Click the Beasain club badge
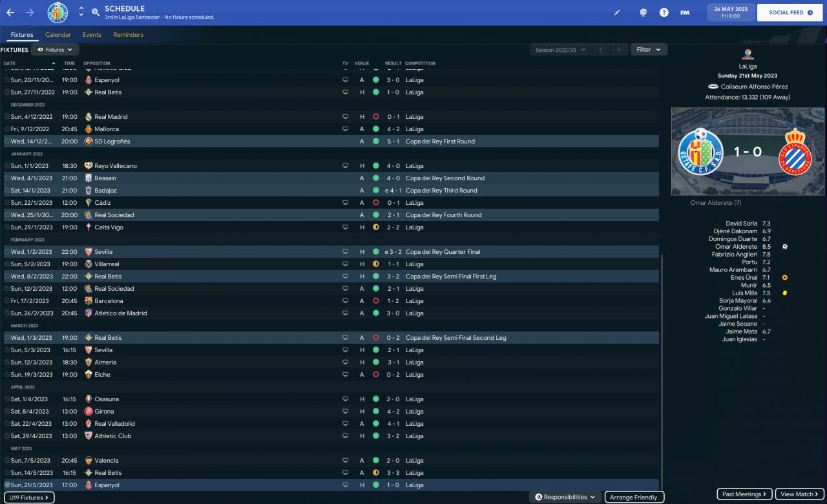Image resolution: width=827 pixels, height=504 pixels. 89,178
